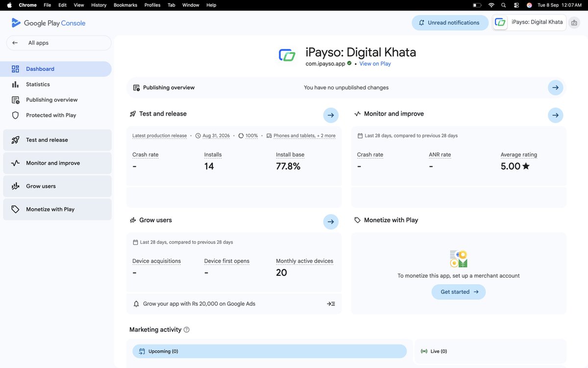
Task: Click the Google Play Console logo
Action: (48, 23)
